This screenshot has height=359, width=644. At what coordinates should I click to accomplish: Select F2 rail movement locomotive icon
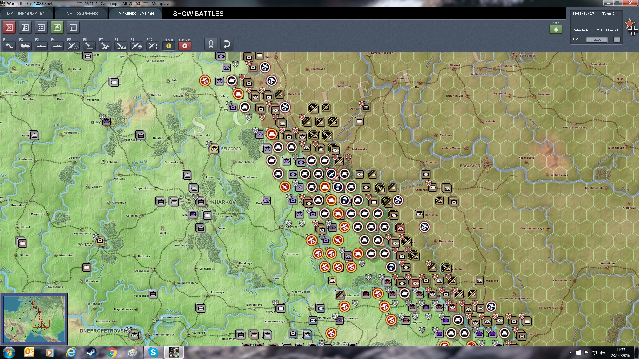(x=25, y=46)
